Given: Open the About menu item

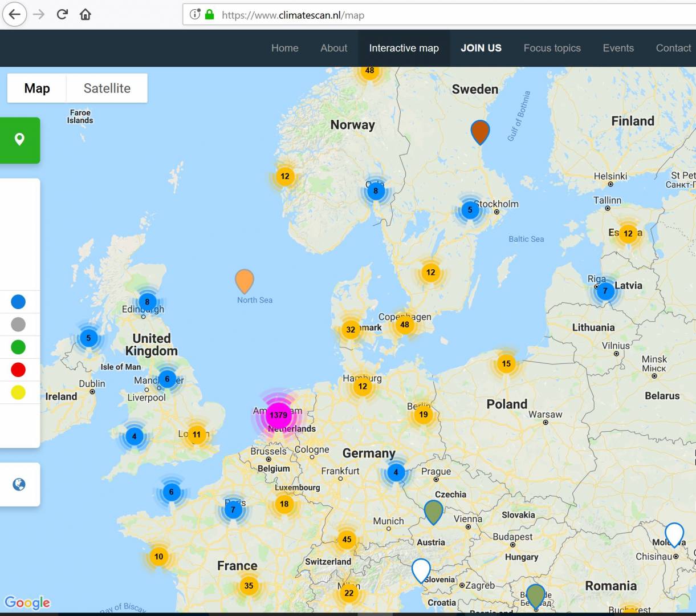Looking at the screenshot, I should click(x=334, y=48).
